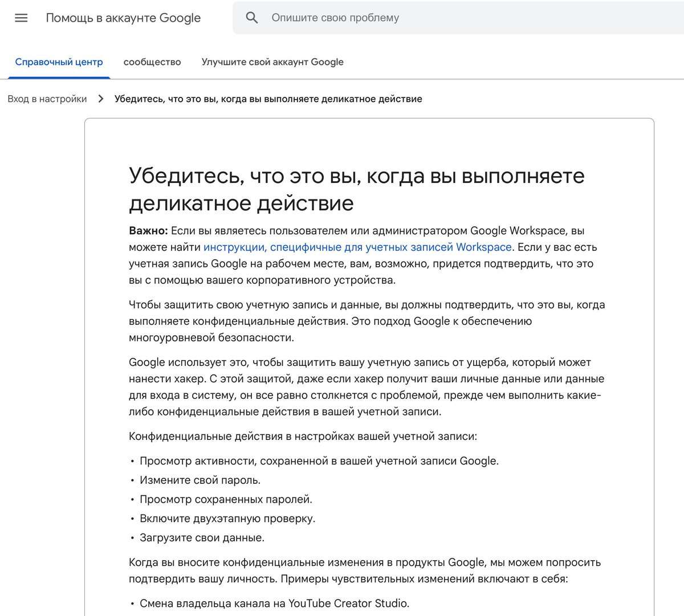Click list item 'Смена владельца канала на YouTube'

point(274,603)
